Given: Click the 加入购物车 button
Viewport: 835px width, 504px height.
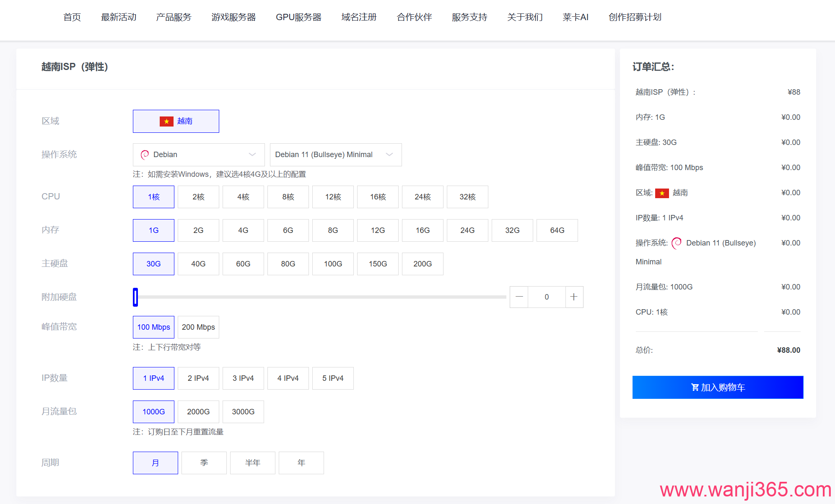Looking at the screenshot, I should click(718, 388).
